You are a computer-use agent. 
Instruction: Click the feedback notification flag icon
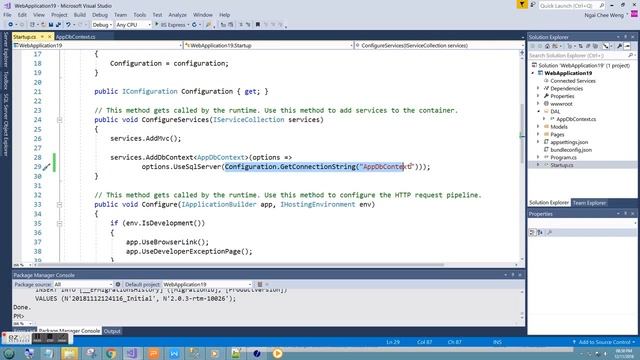pyautogui.click(x=522, y=4)
